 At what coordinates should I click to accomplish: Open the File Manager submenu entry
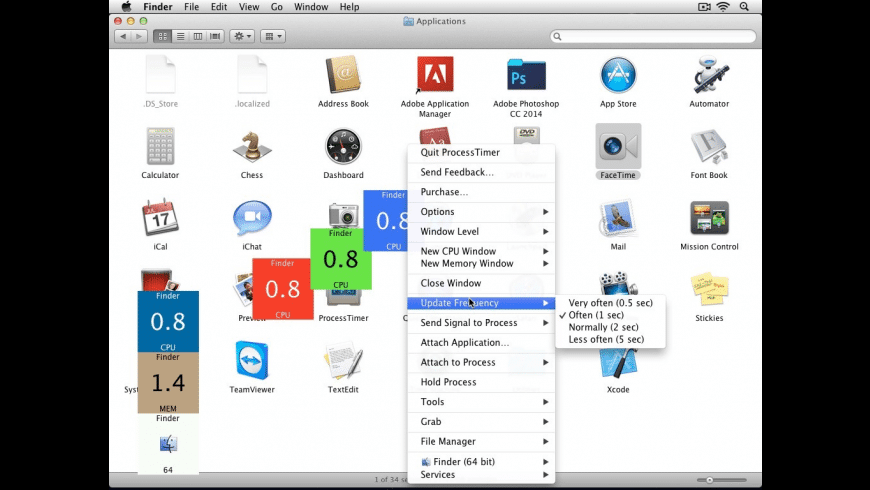(x=481, y=441)
